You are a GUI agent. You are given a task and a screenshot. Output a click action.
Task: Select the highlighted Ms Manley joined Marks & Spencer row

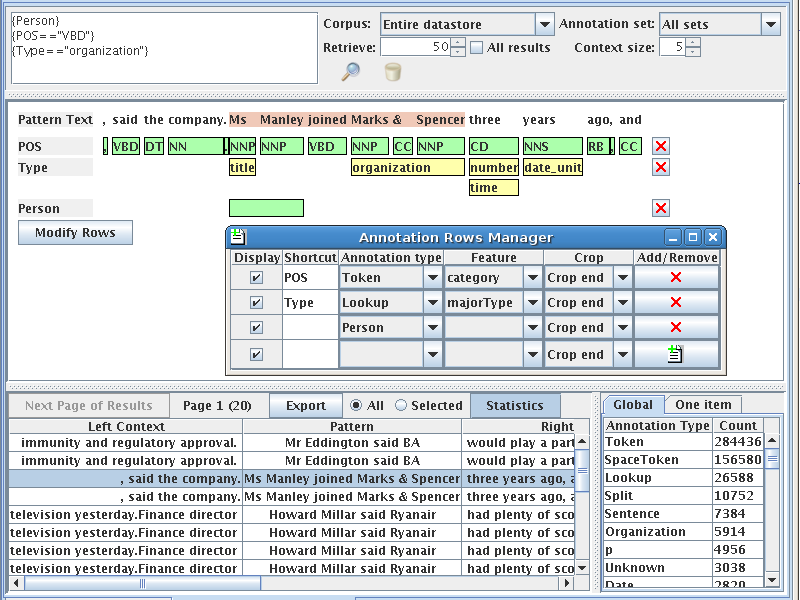(292, 479)
